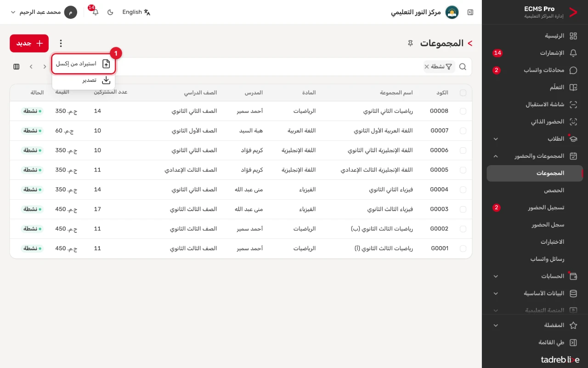Expand the المفضلة favorites section

(x=535, y=325)
